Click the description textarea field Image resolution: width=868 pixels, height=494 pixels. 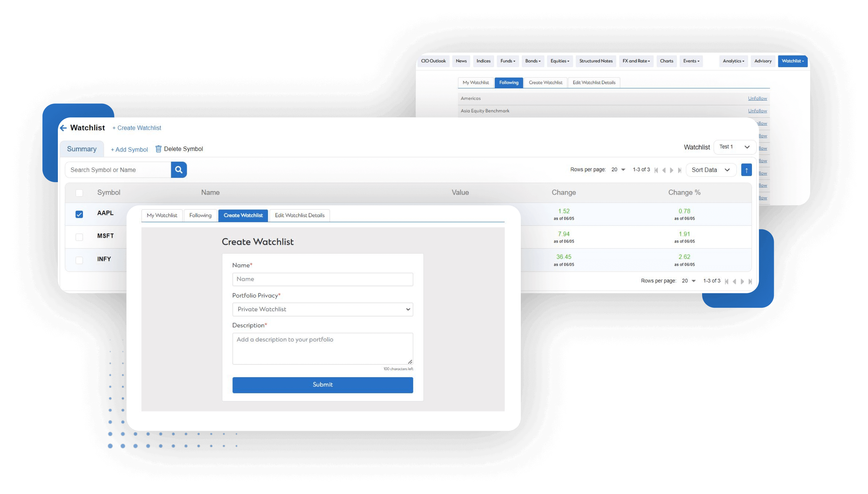coord(322,348)
